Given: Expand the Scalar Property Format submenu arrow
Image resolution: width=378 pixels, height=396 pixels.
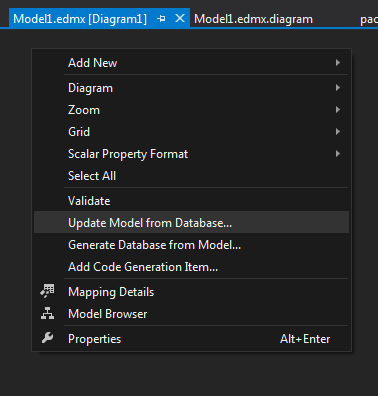Looking at the screenshot, I should pos(338,154).
